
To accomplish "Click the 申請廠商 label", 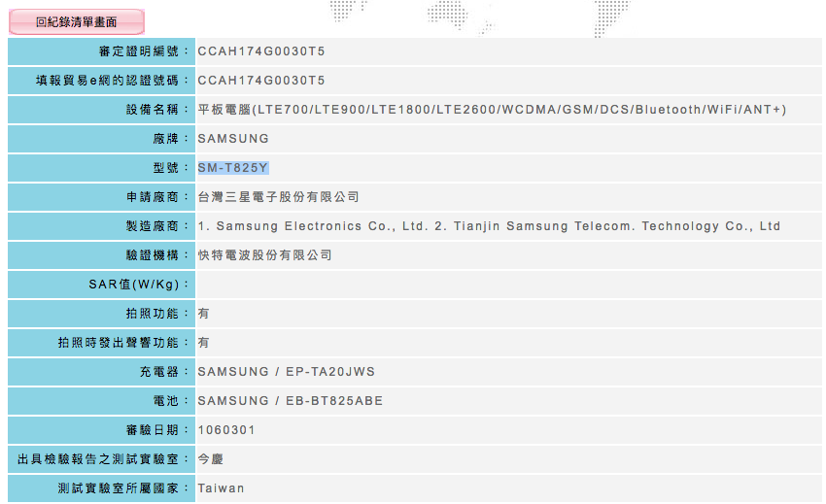I will click(157, 197).
